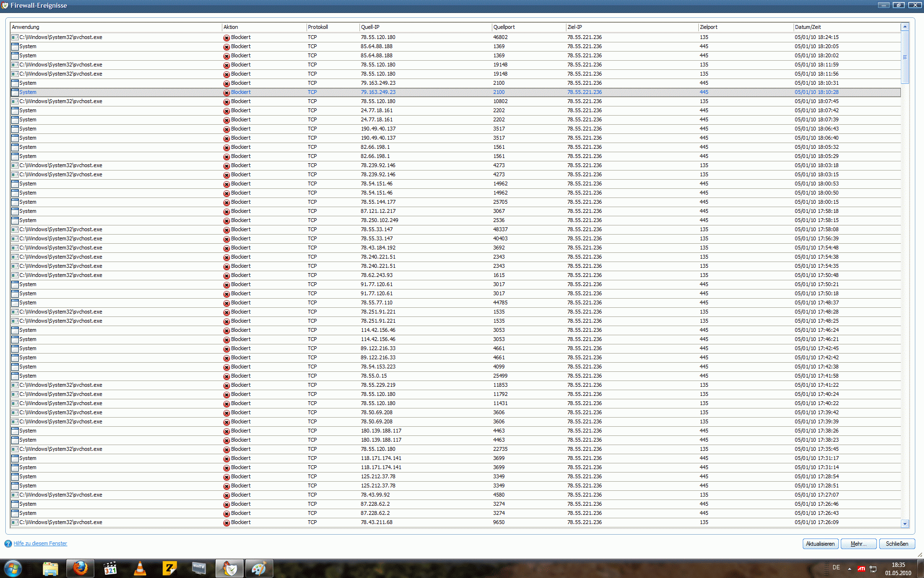
Task: Select the row with source port 46802
Action: pos(500,37)
